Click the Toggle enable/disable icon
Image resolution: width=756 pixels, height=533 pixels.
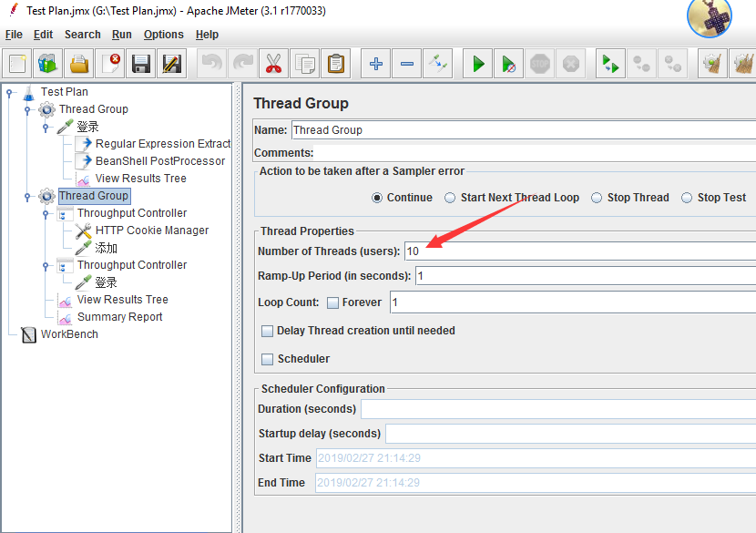point(438,64)
